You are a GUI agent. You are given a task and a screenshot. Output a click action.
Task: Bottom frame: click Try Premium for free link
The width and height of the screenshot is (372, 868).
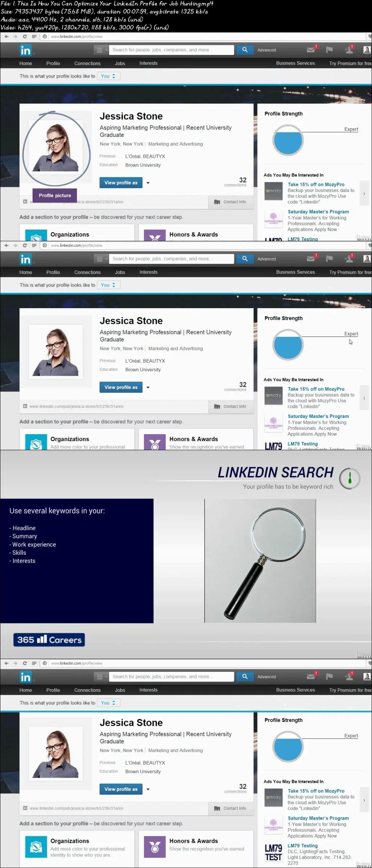[x=351, y=690]
